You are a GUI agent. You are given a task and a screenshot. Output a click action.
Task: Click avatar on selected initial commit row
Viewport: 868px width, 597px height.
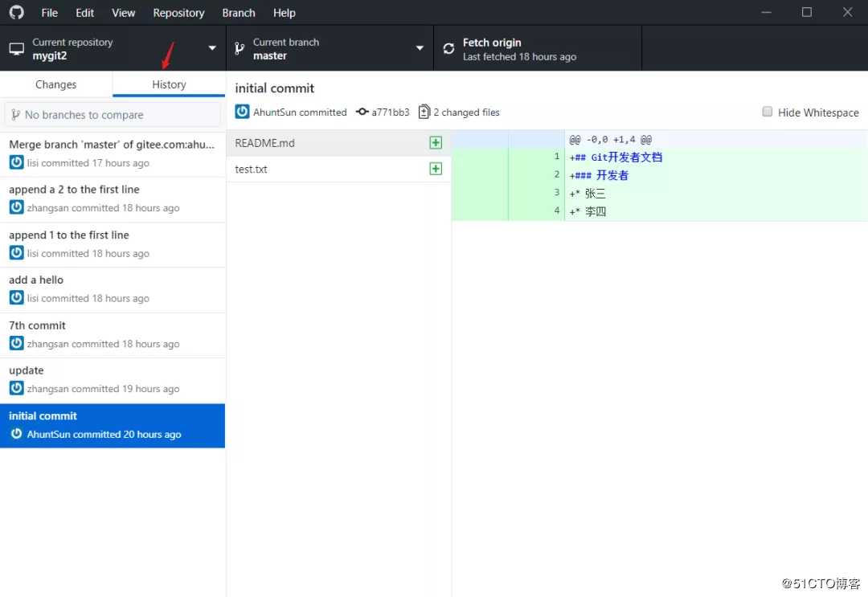17,434
